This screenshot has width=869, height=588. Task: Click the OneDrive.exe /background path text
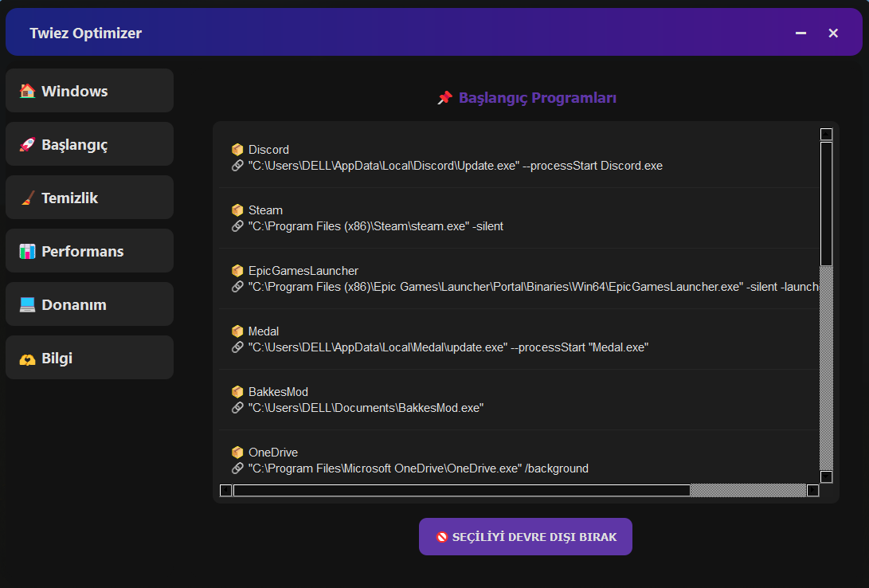418,468
